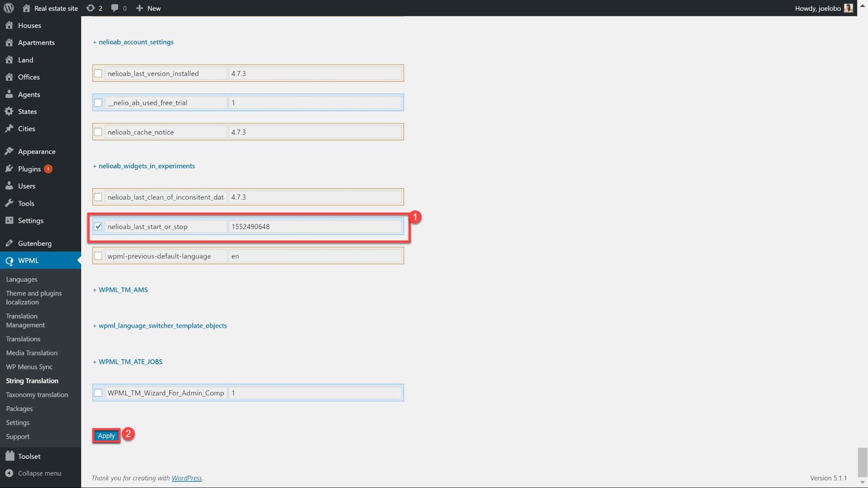Viewport: 868px width, 488px height.
Task: Click the joelobo avatar thumbnail
Action: tap(848, 8)
